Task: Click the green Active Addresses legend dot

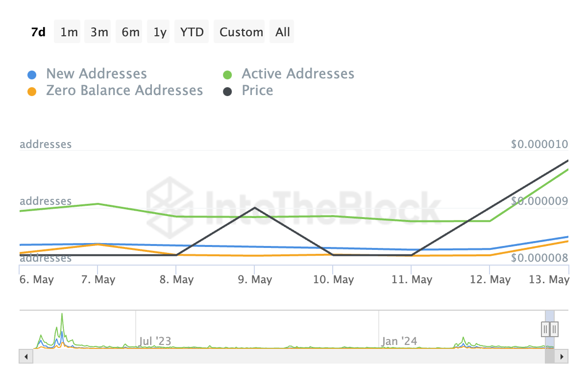Action: [227, 75]
